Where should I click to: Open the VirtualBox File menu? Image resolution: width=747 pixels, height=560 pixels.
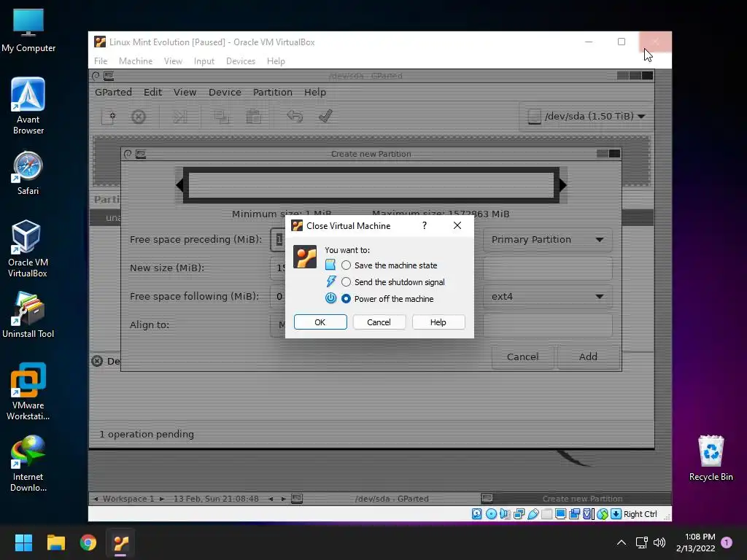point(101,61)
